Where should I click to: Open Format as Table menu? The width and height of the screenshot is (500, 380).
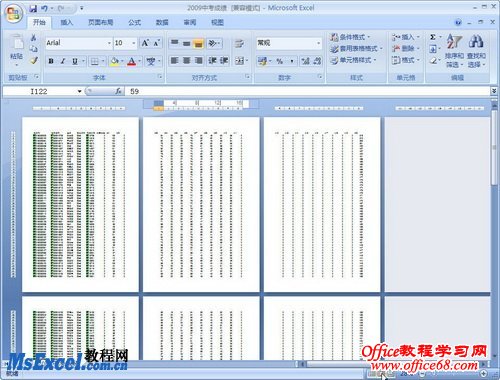[x=356, y=49]
